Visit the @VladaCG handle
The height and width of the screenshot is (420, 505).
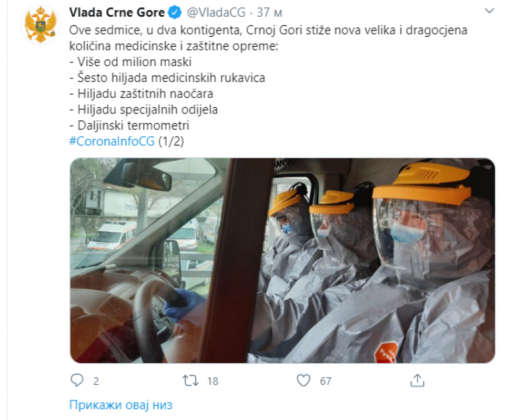[216, 13]
